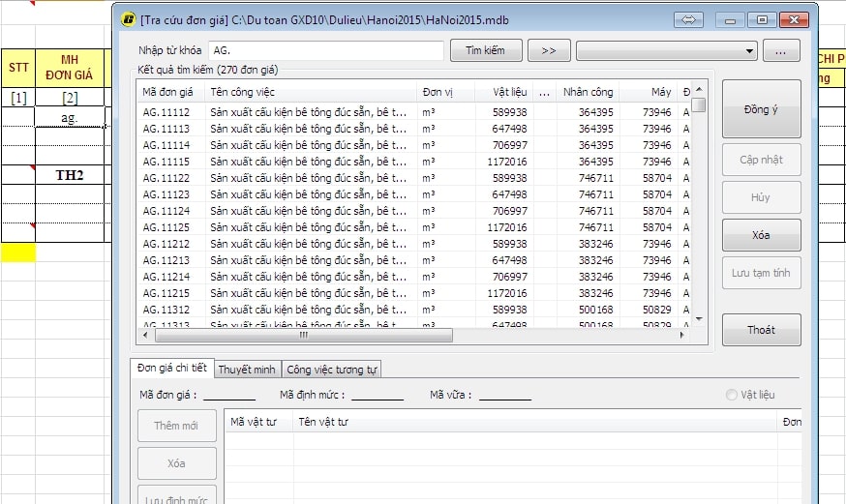The image size is (846, 504).
Task: Click the application icon in dialog title bar
Action: (x=127, y=18)
